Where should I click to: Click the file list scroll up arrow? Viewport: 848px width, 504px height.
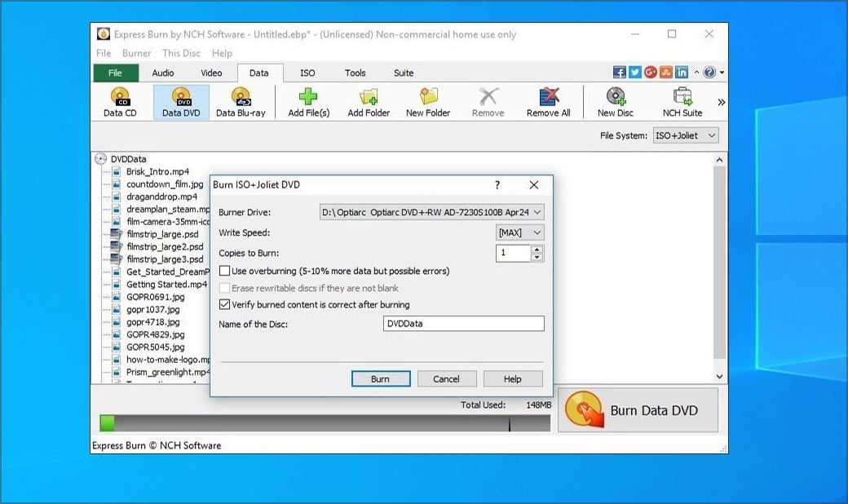tap(719, 160)
